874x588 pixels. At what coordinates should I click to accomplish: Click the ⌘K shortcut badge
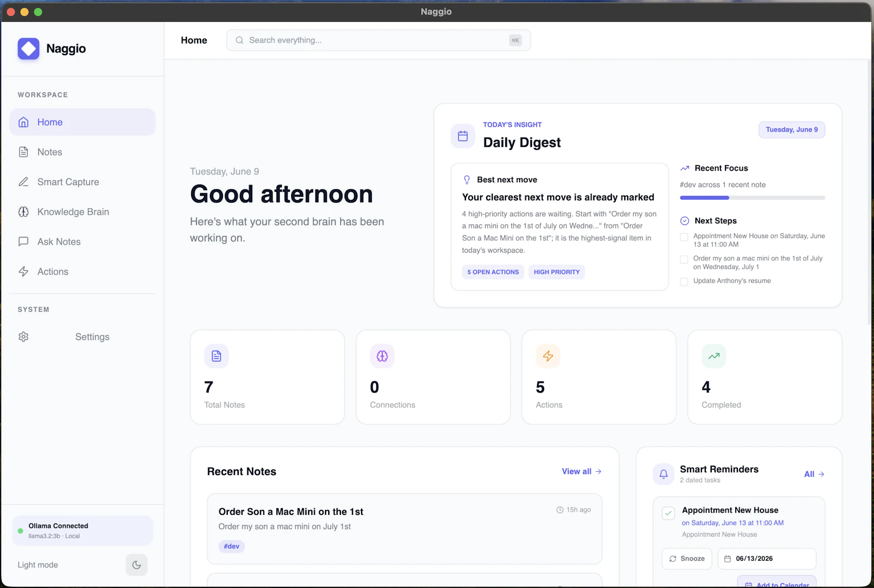pyautogui.click(x=515, y=40)
